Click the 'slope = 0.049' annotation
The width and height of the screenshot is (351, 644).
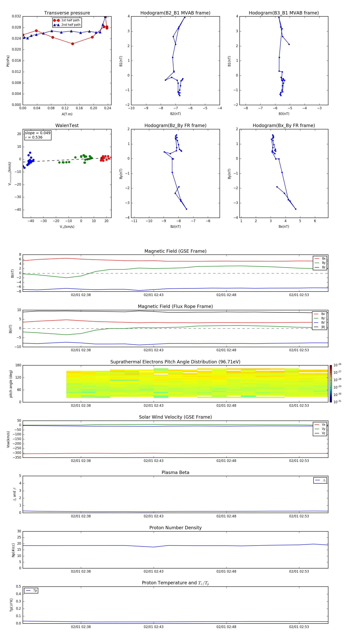click(x=37, y=133)
